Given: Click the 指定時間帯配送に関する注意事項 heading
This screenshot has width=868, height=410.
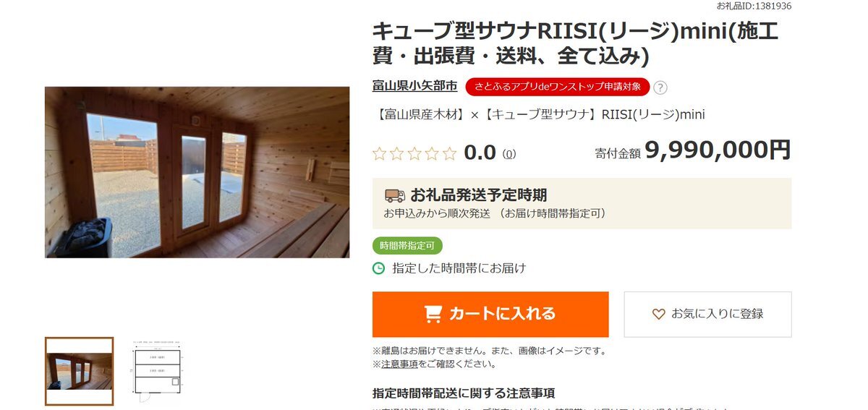Looking at the screenshot, I should coord(464,394).
